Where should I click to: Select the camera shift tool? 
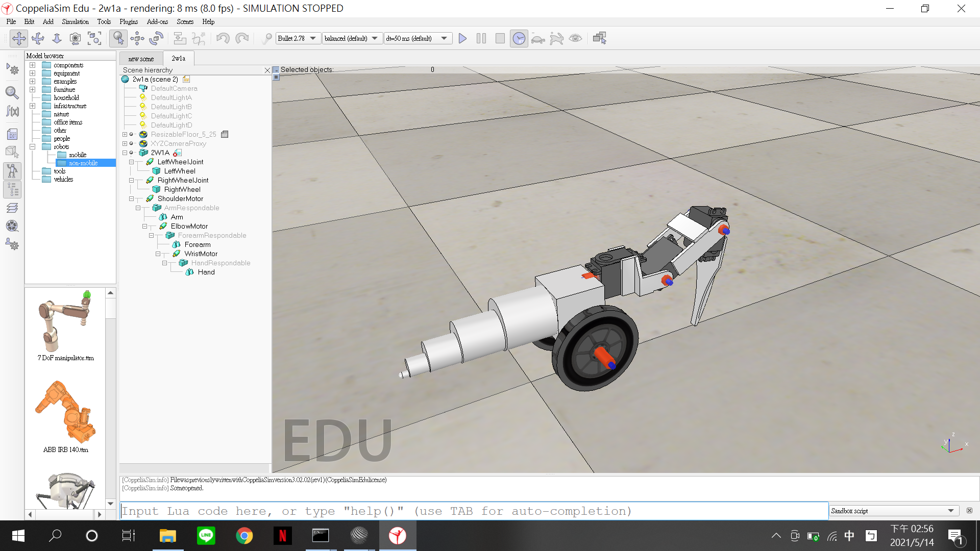57,38
